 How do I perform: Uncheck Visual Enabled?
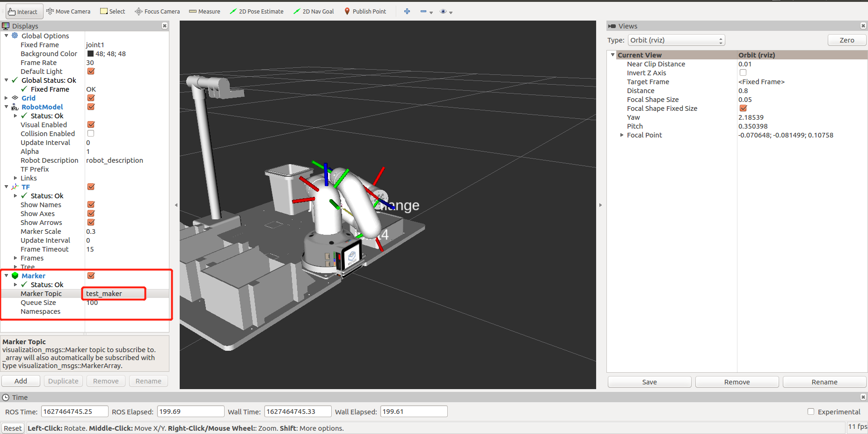(x=91, y=124)
